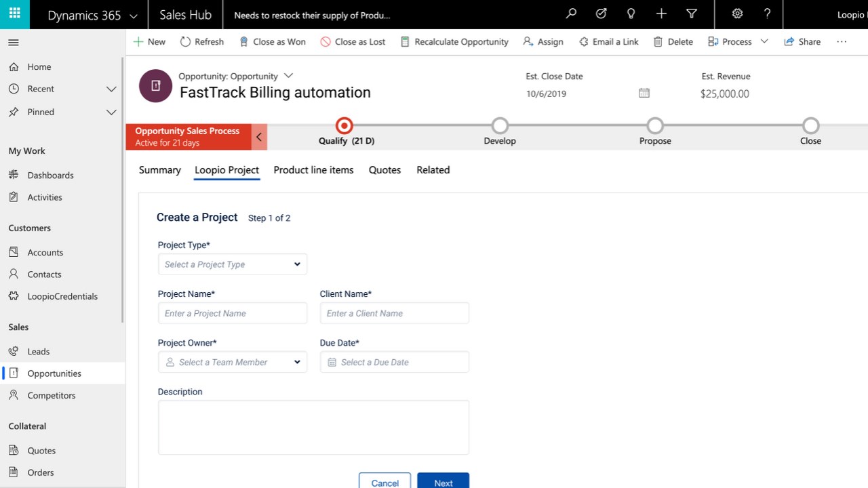Image resolution: width=868 pixels, height=488 pixels.
Task: Open Opportunities in the sidebar
Action: coord(62,373)
